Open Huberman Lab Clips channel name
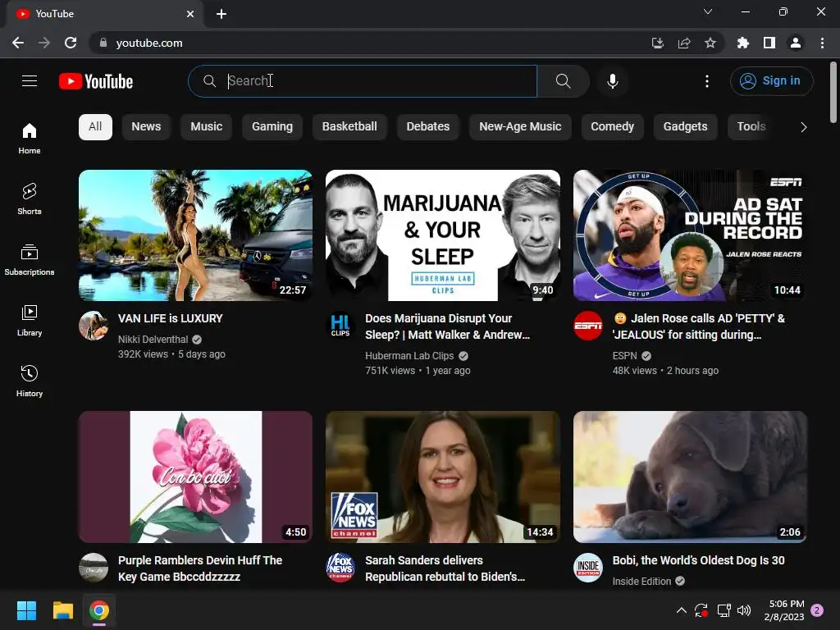840x630 pixels. 409,356
